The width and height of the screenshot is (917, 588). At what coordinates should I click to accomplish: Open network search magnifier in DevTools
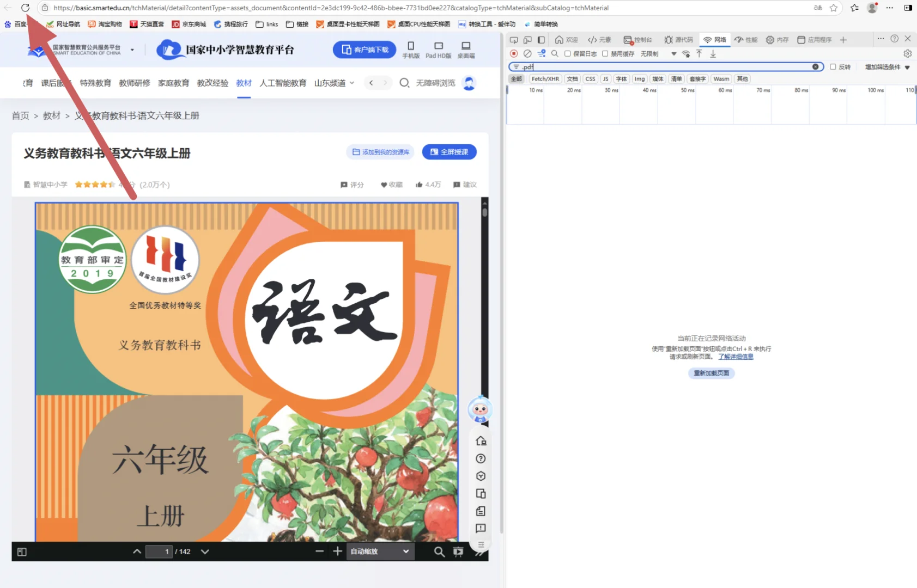555,53
